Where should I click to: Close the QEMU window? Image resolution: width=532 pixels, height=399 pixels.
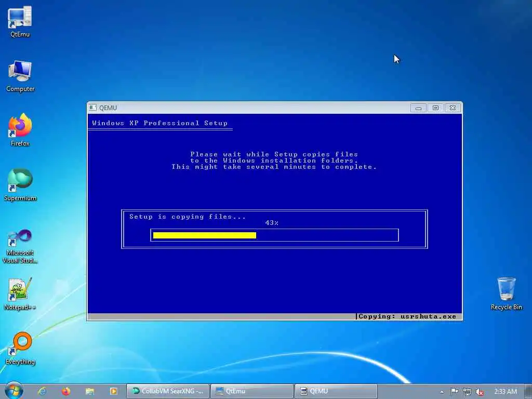point(453,108)
